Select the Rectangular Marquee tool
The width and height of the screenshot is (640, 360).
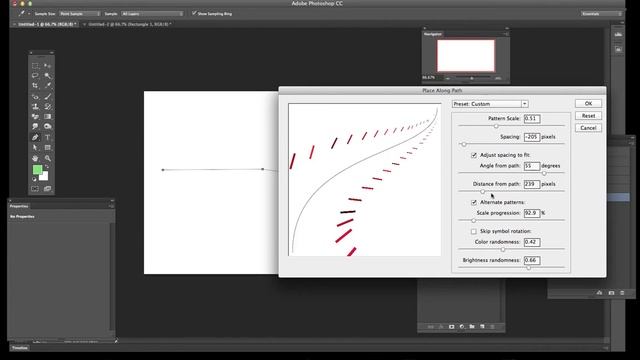point(35,65)
